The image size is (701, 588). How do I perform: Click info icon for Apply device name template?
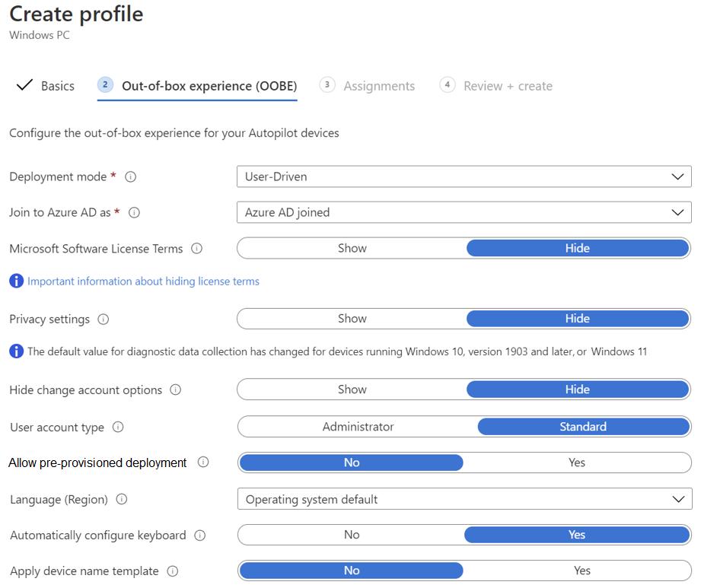pyautogui.click(x=172, y=571)
